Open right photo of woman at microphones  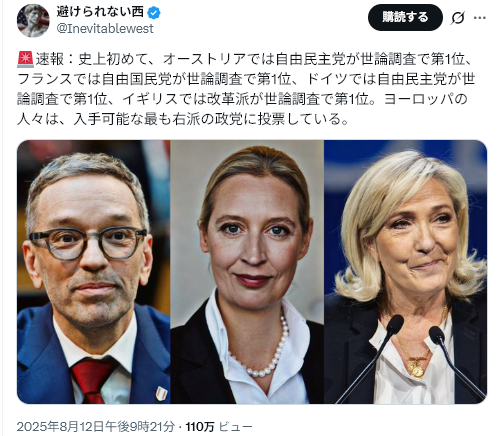[x=406, y=272]
